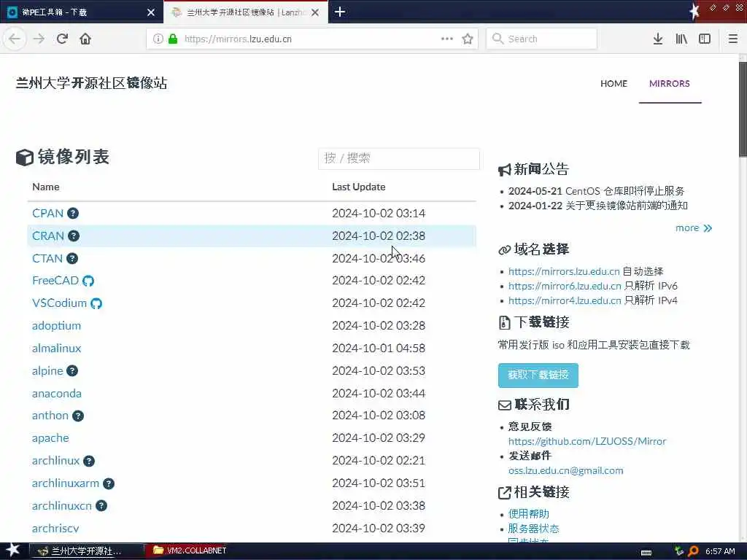
Task: Open the adoptium mirror
Action: pyautogui.click(x=56, y=326)
